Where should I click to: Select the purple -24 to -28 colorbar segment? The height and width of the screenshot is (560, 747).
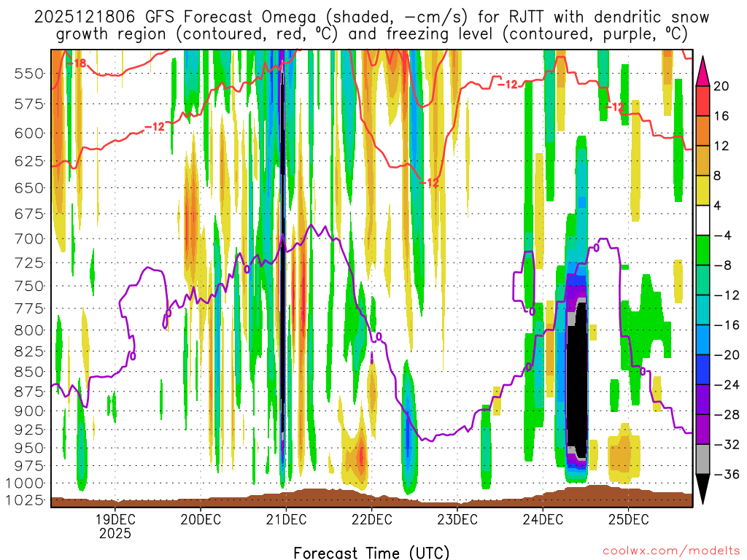pyautogui.click(x=703, y=400)
